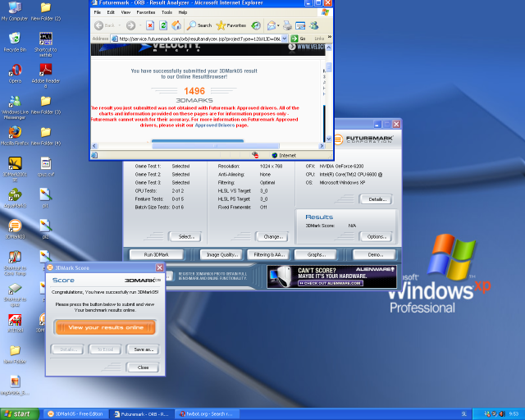Select the New Folder (2) desktop icon
Viewport: 525px width, 420px height.
tap(46, 11)
